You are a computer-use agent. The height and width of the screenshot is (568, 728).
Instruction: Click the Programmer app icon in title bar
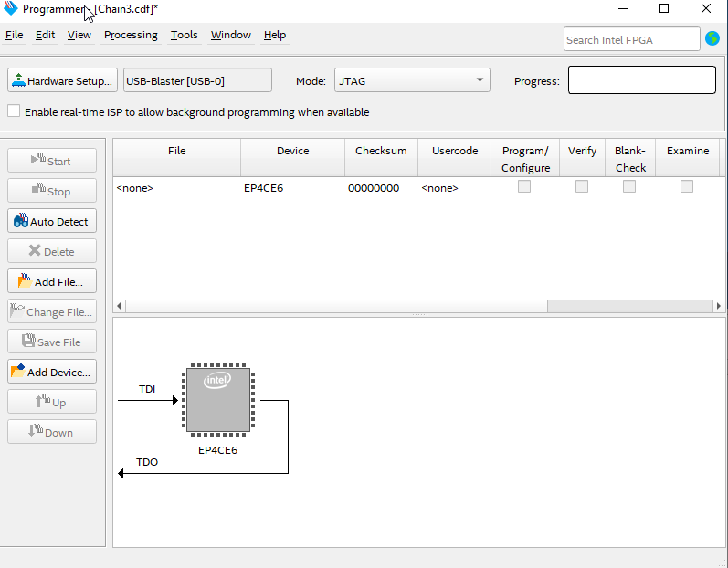pyautogui.click(x=11, y=8)
